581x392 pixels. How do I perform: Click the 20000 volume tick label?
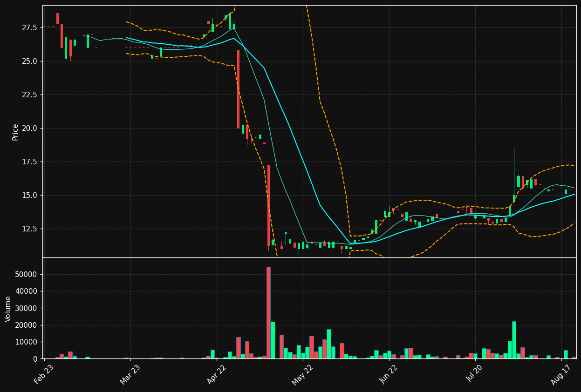[x=27, y=325]
